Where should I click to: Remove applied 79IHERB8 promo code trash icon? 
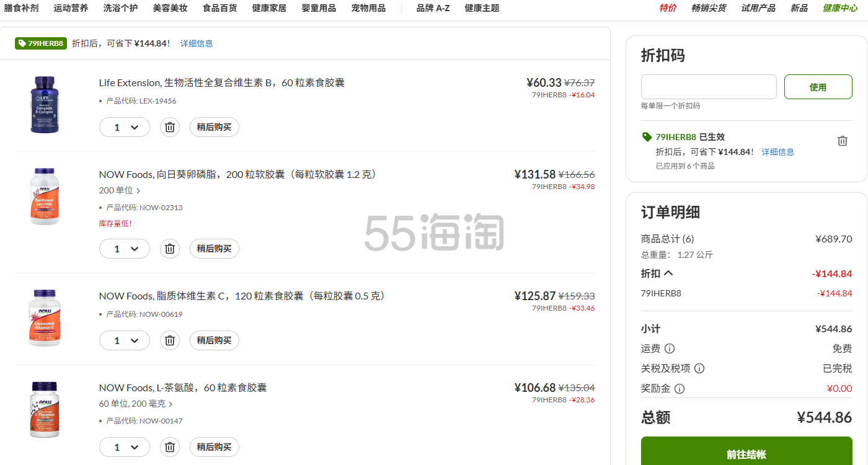(x=842, y=141)
